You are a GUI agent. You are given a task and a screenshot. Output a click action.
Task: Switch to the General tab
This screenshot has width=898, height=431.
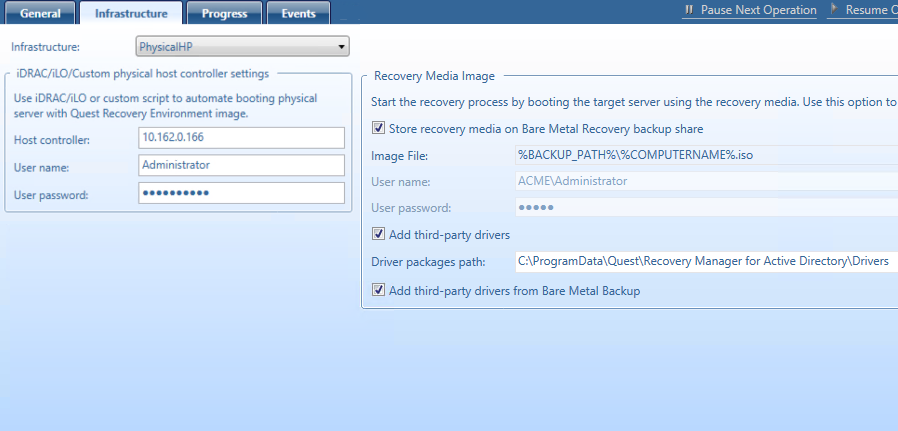pyautogui.click(x=40, y=13)
